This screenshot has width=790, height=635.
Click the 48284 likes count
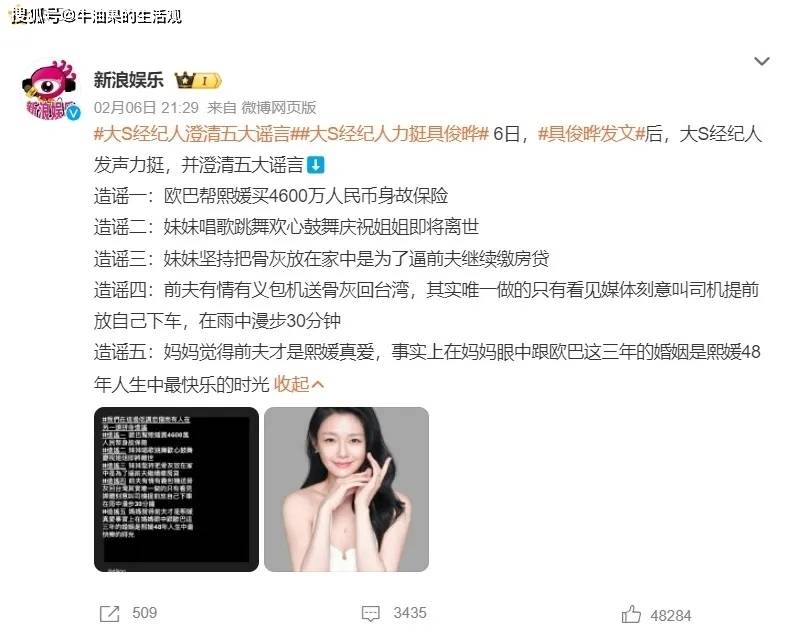click(671, 615)
